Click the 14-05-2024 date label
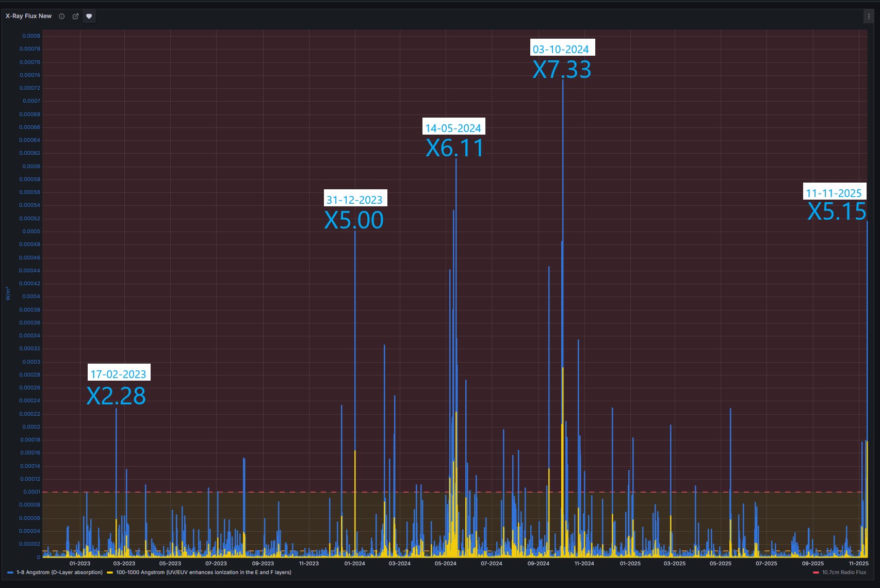Image resolution: width=880 pixels, height=588 pixels. [x=453, y=128]
